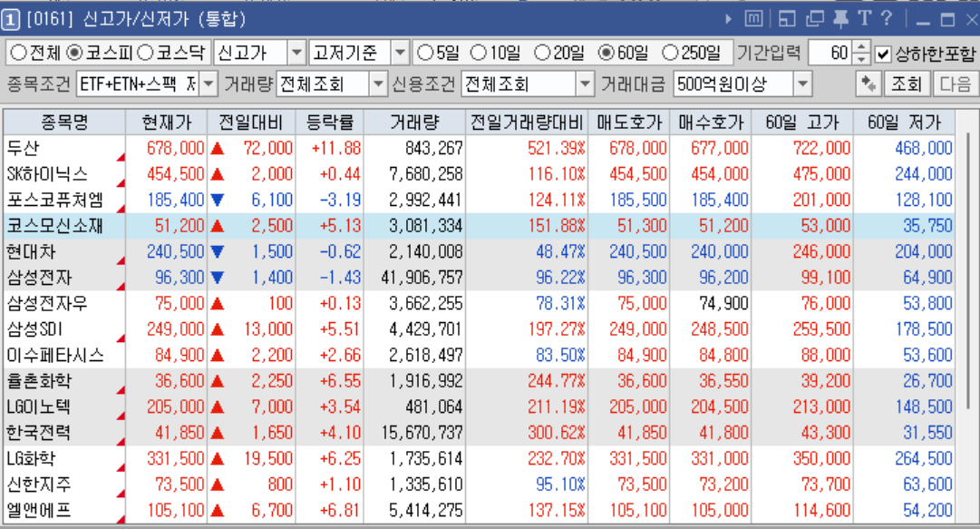Select the 삼성전자우 stock name
This screenshot has height=529, width=980.
pos(47,303)
